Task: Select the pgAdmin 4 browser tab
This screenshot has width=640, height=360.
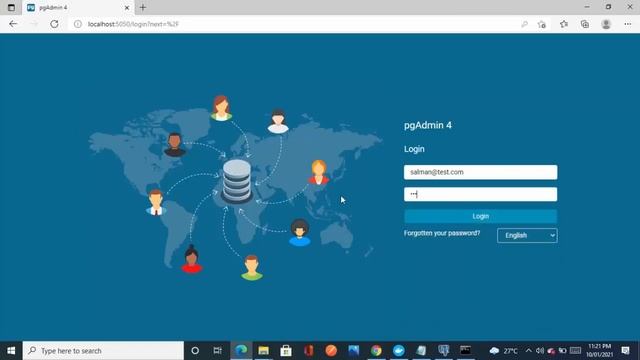Action: point(78,7)
